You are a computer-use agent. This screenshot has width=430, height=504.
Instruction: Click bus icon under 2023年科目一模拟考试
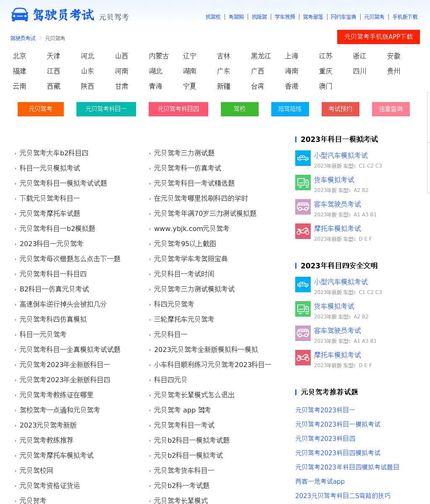tap(303, 207)
